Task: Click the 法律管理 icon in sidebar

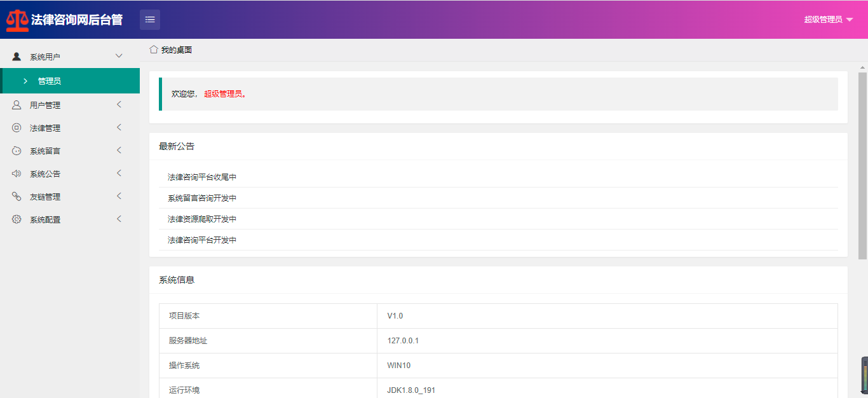Action: click(x=17, y=128)
